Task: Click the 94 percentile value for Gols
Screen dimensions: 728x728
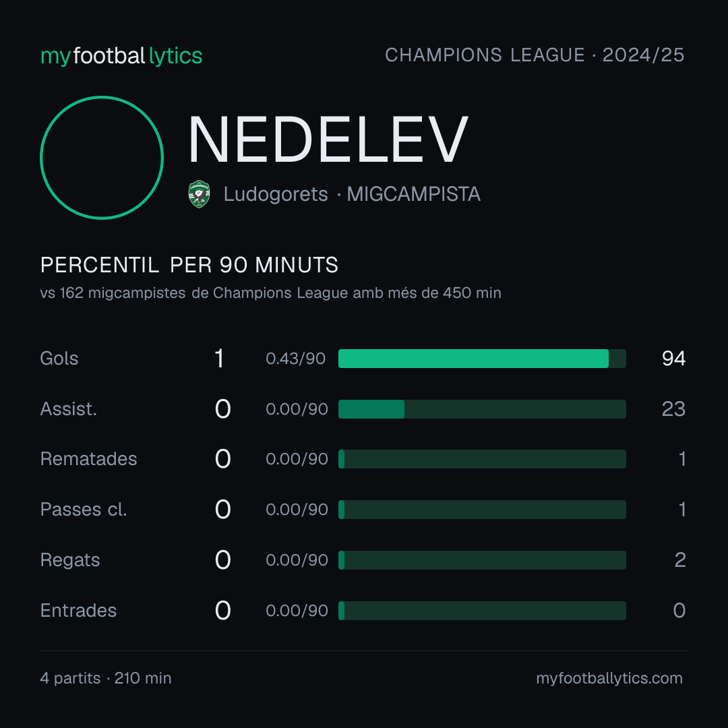Action: 673,359
